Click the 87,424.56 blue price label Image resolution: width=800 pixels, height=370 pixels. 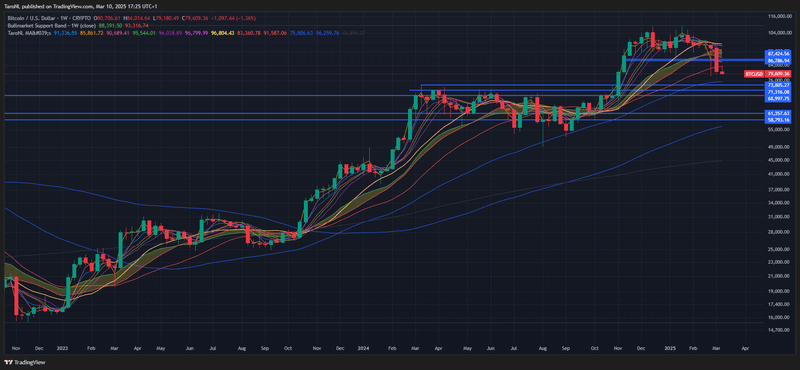click(777, 53)
